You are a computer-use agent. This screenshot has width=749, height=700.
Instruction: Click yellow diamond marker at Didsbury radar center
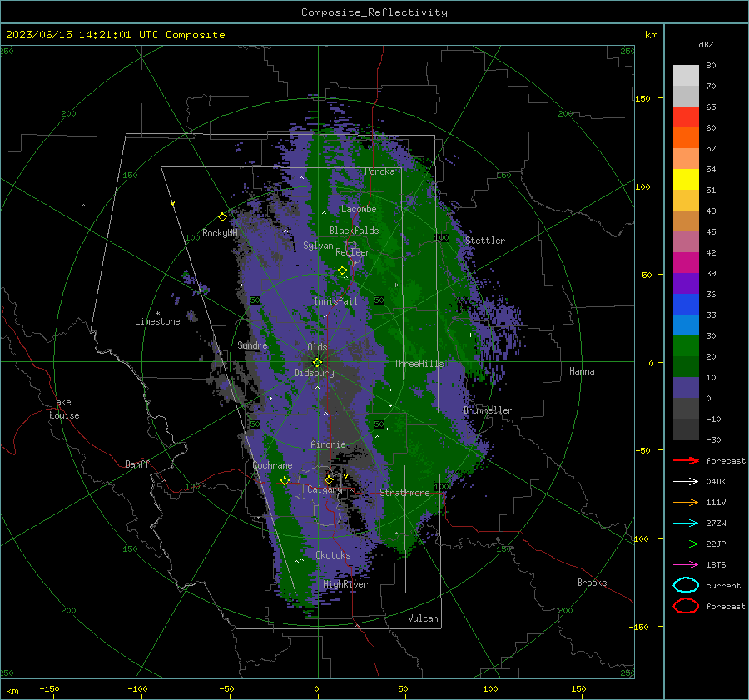(317, 363)
